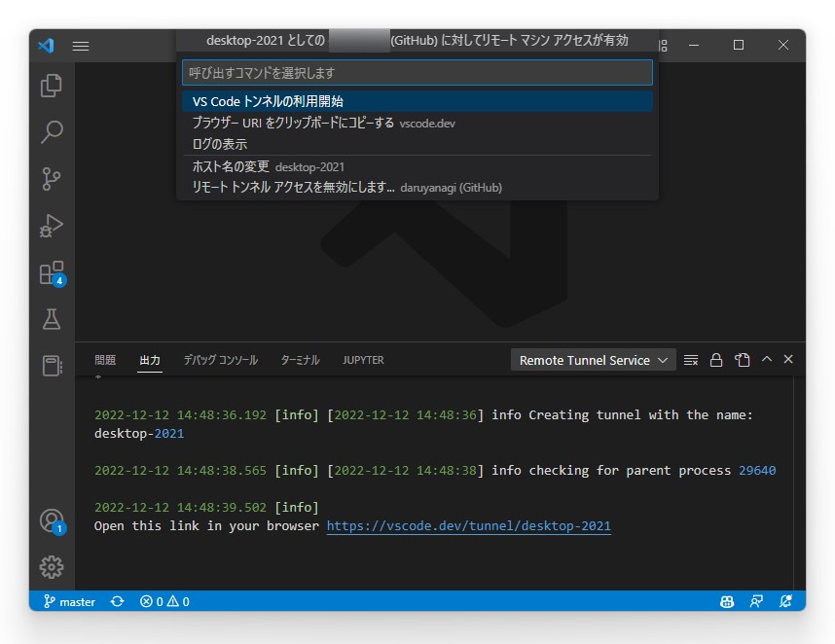This screenshot has width=835, height=644.
Task: Select VS Code トンネルの利用開始 command
Action: click(x=417, y=101)
